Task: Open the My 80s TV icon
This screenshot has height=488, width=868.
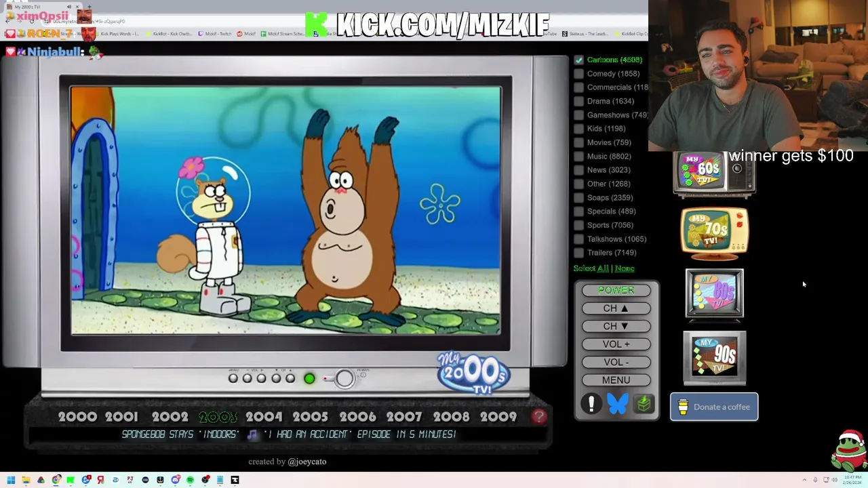Action: (x=715, y=293)
